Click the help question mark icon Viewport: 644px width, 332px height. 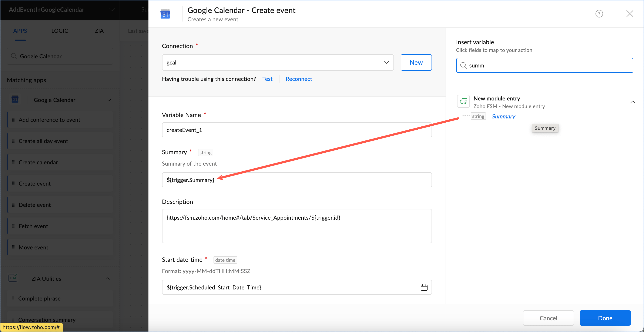tap(599, 13)
